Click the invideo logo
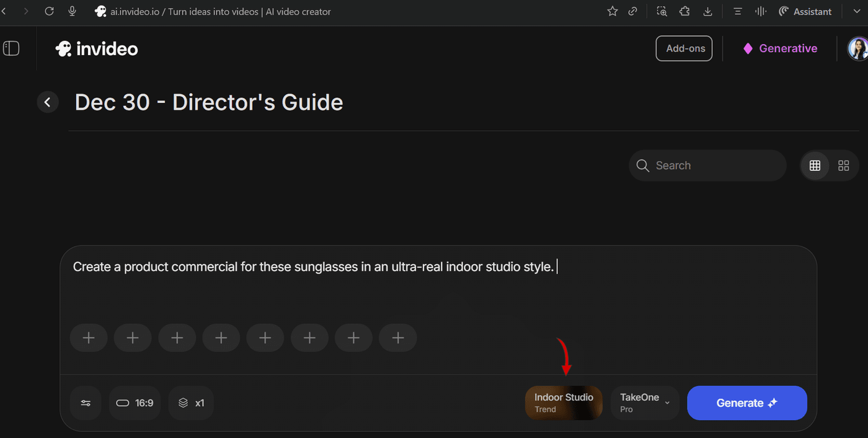The image size is (868, 438). point(97,48)
